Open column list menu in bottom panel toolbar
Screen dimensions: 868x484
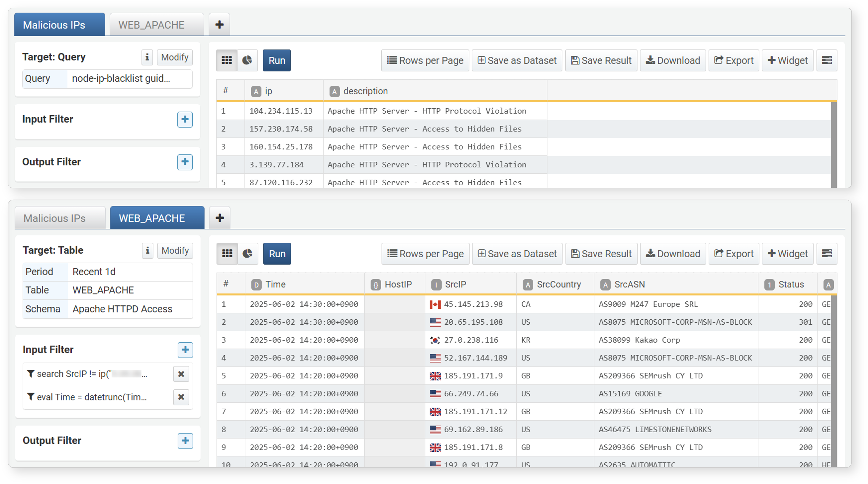(827, 254)
